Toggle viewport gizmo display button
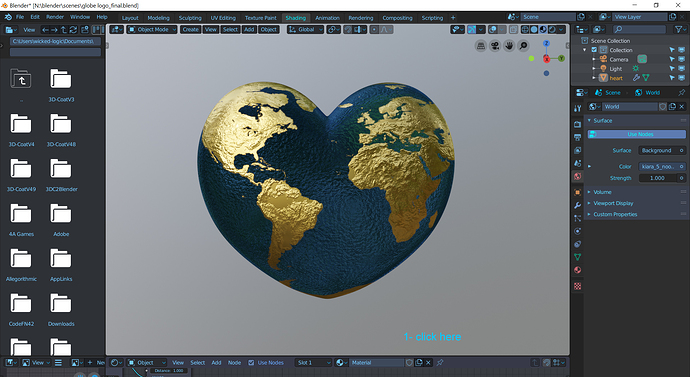 point(472,29)
